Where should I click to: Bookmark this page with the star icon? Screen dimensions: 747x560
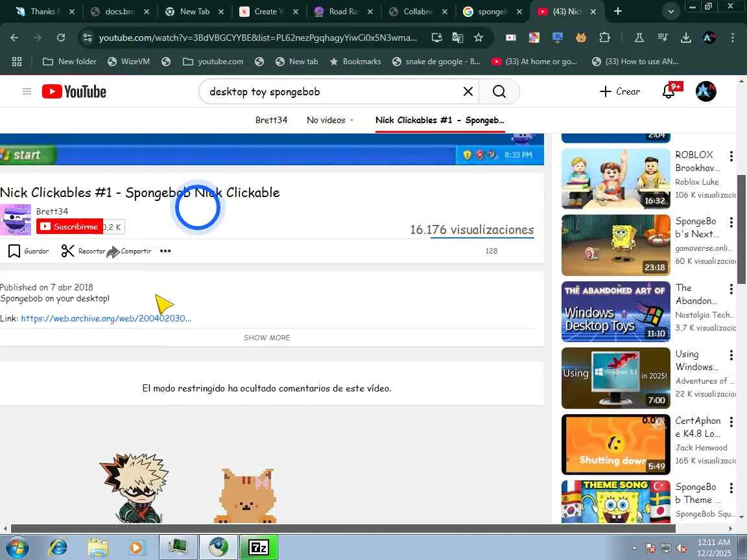click(479, 38)
